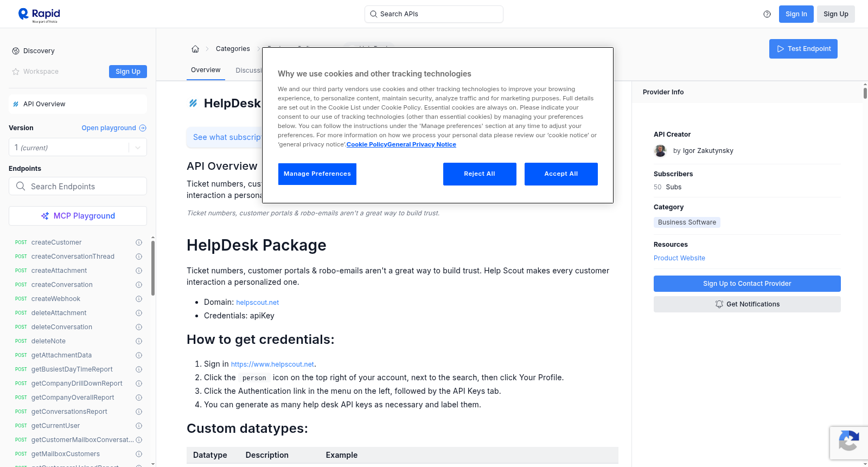
Task: Show info for getCurrentUser endpoint
Action: (x=139, y=426)
